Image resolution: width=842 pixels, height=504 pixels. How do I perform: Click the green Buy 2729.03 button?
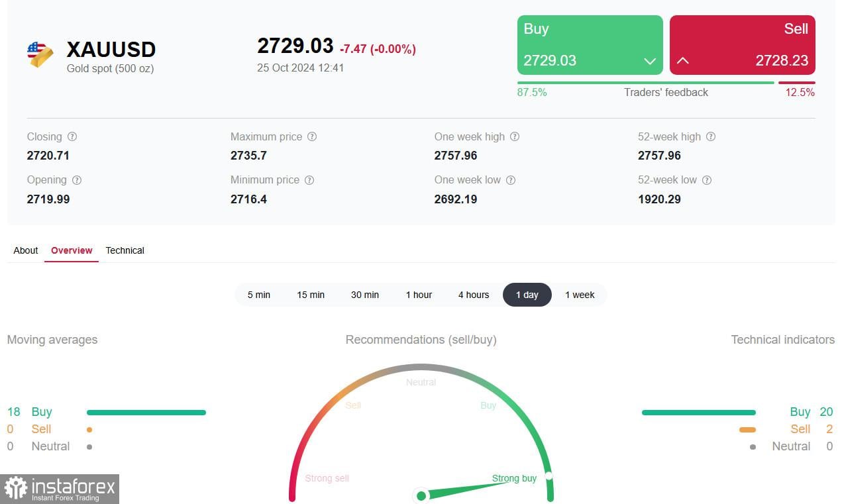590,45
